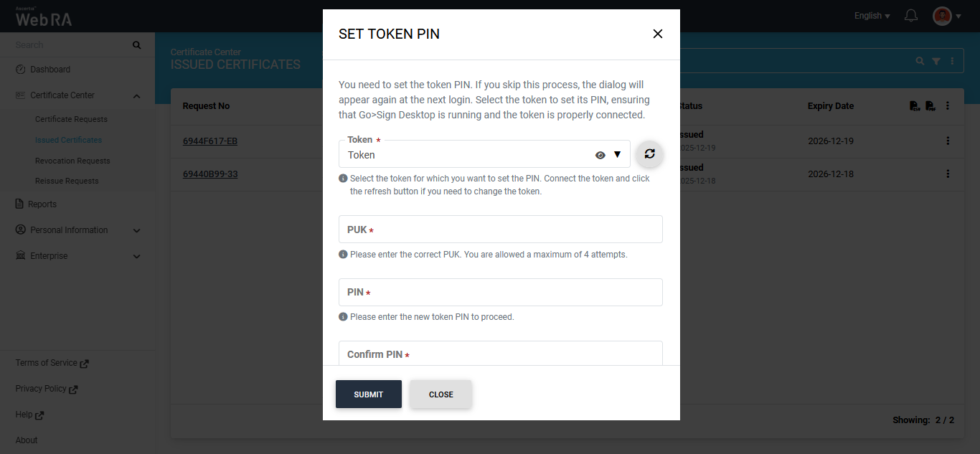Open the English language dropdown
The width and height of the screenshot is (980, 454).
click(872, 16)
